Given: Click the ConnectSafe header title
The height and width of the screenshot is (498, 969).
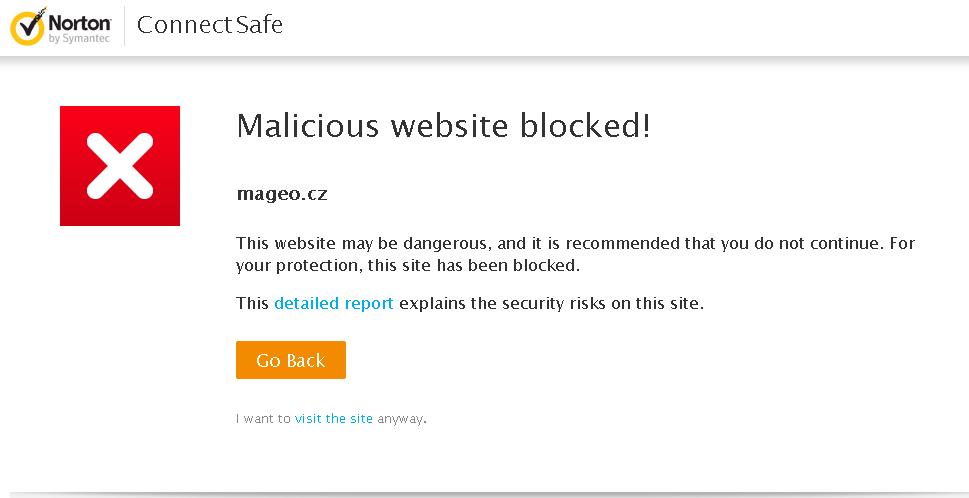Looking at the screenshot, I should tap(209, 25).
